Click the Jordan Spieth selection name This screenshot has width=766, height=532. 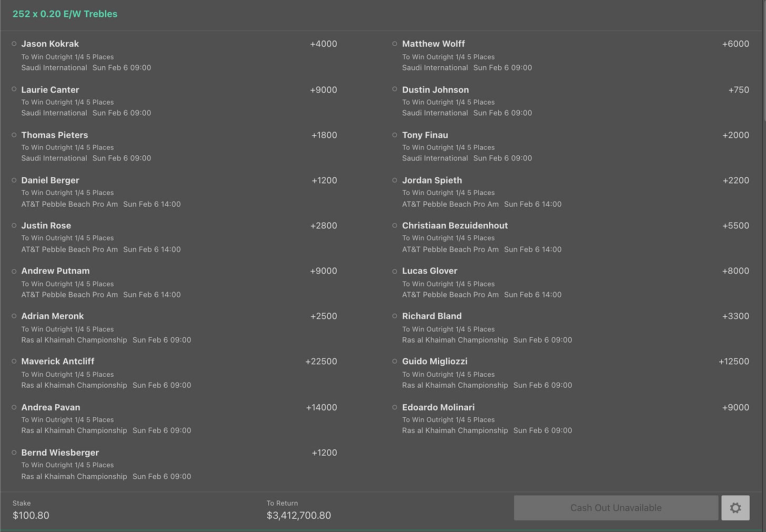click(x=432, y=180)
